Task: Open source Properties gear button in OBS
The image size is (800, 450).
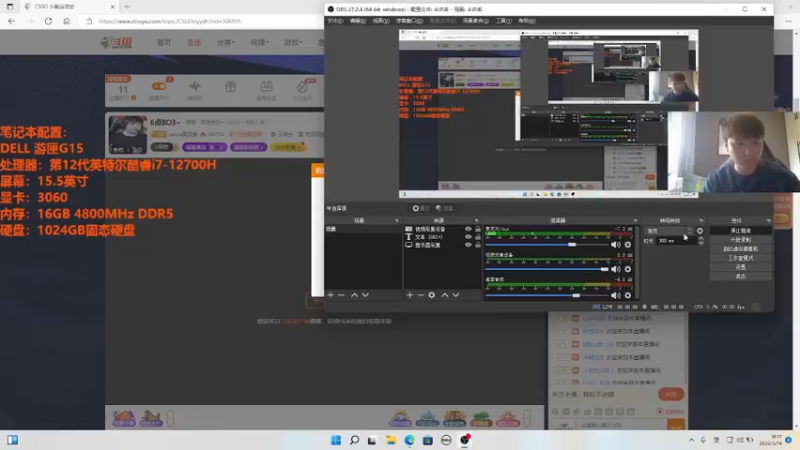Action: click(x=421, y=208)
